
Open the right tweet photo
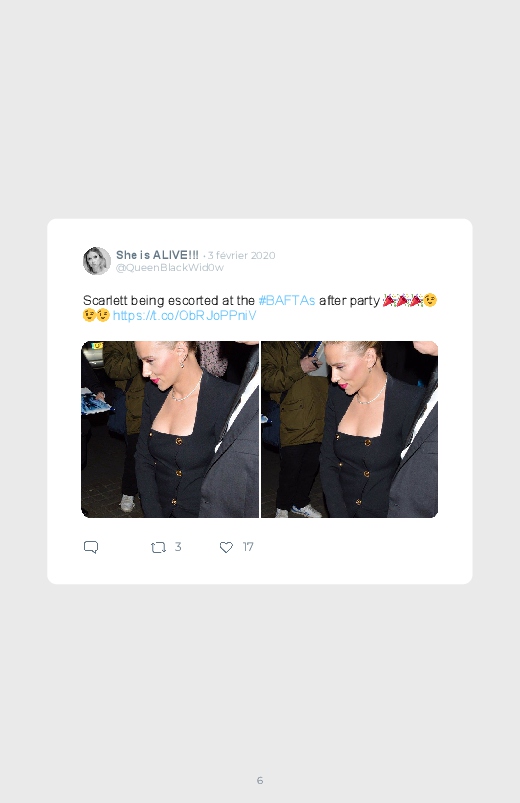(349, 429)
